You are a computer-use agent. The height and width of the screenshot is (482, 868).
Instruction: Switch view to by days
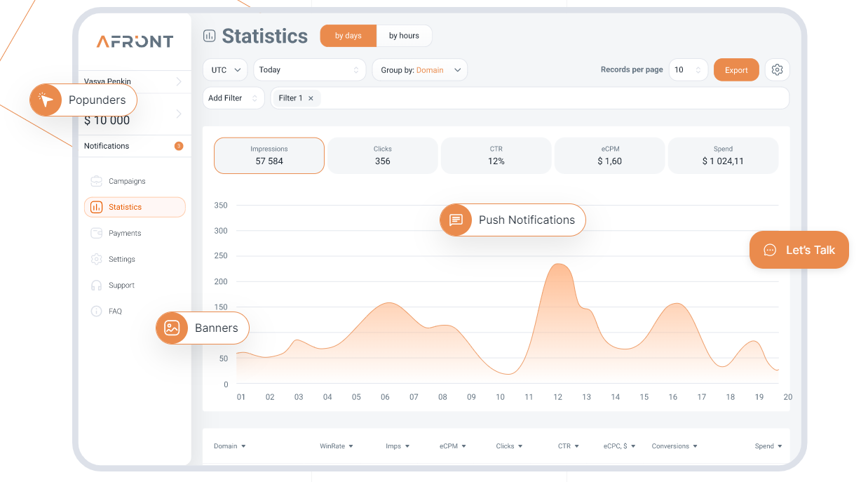point(348,36)
